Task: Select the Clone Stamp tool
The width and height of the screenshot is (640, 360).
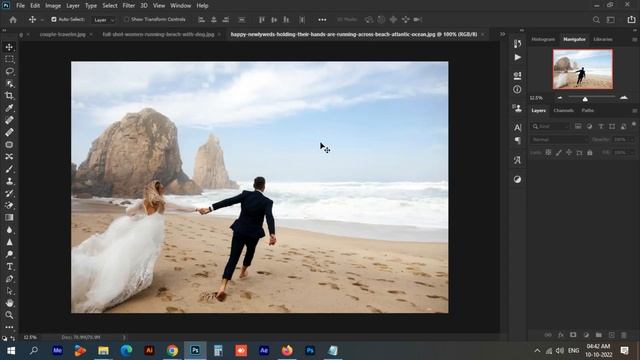Action: pyautogui.click(x=9, y=181)
